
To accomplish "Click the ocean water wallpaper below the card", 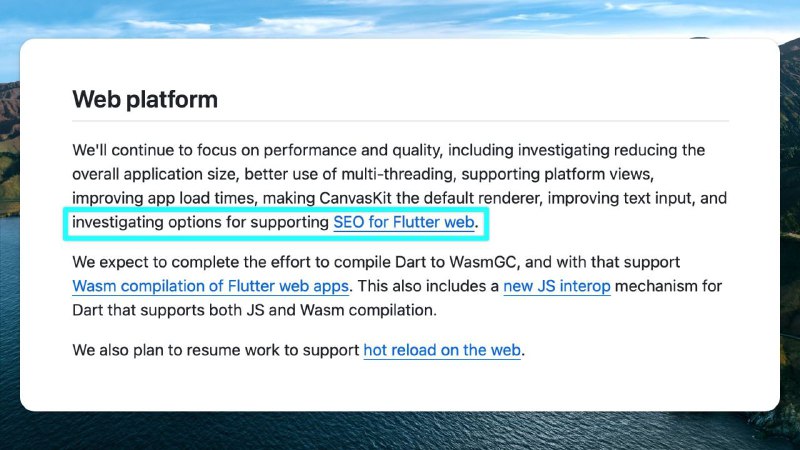I will [x=400, y=431].
